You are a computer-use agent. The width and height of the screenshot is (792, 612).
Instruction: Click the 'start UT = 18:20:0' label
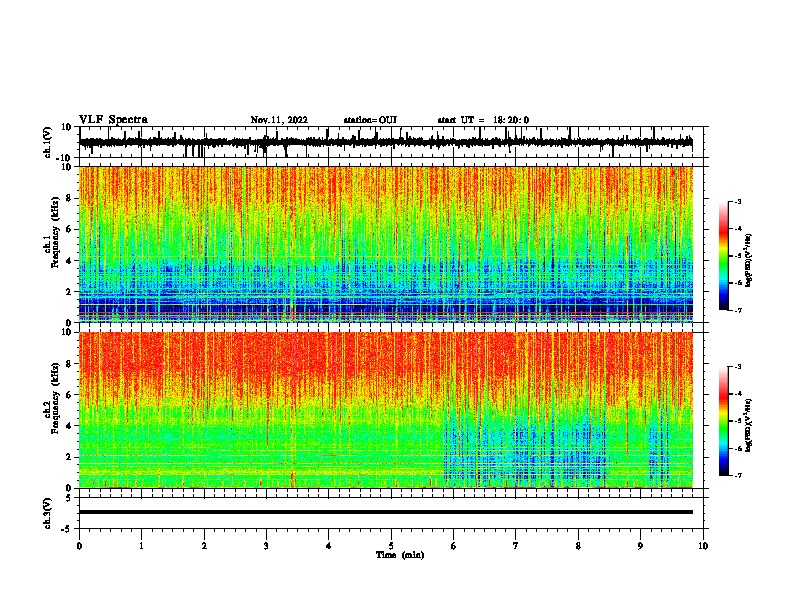(483, 120)
